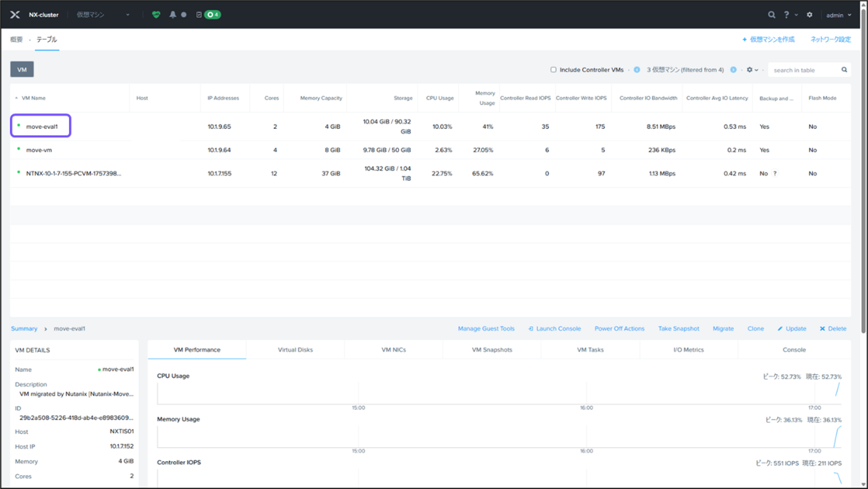This screenshot has width=868, height=489.
Task: Open the top bar settings gear
Action: coord(810,15)
